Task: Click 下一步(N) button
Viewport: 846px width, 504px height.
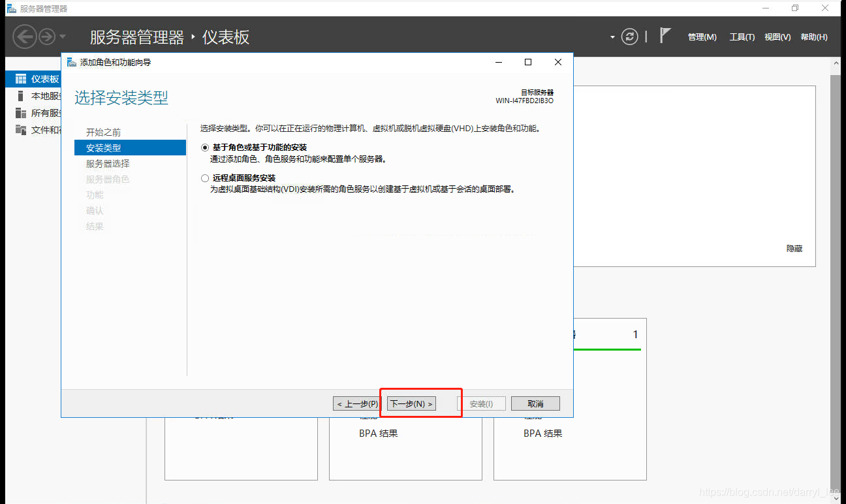Action: point(411,404)
